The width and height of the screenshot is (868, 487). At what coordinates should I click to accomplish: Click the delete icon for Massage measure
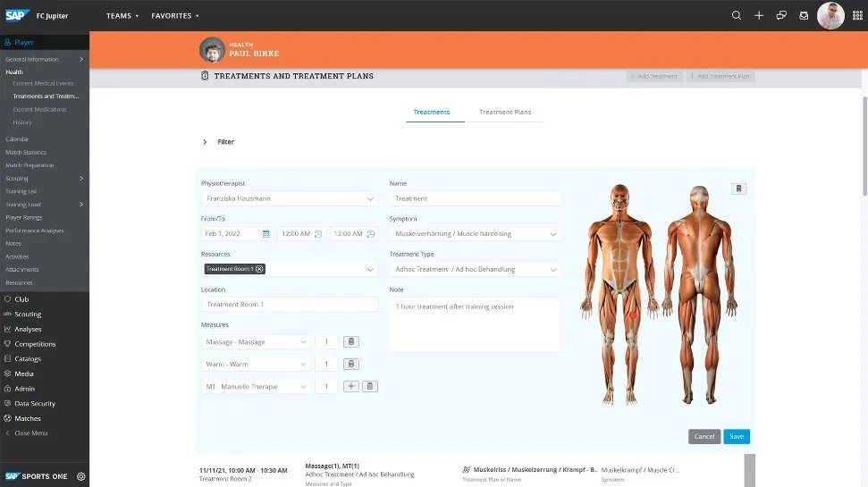(351, 341)
